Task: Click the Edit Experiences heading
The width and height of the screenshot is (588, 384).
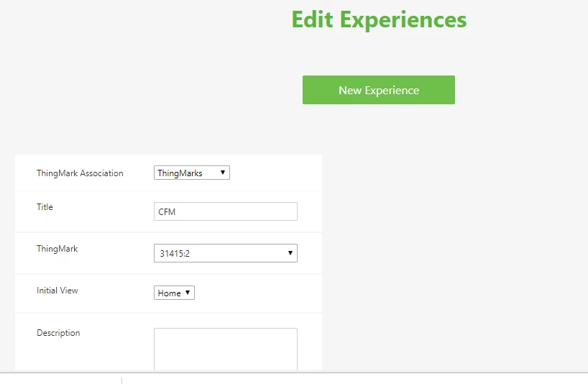Action: [x=379, y=19]
